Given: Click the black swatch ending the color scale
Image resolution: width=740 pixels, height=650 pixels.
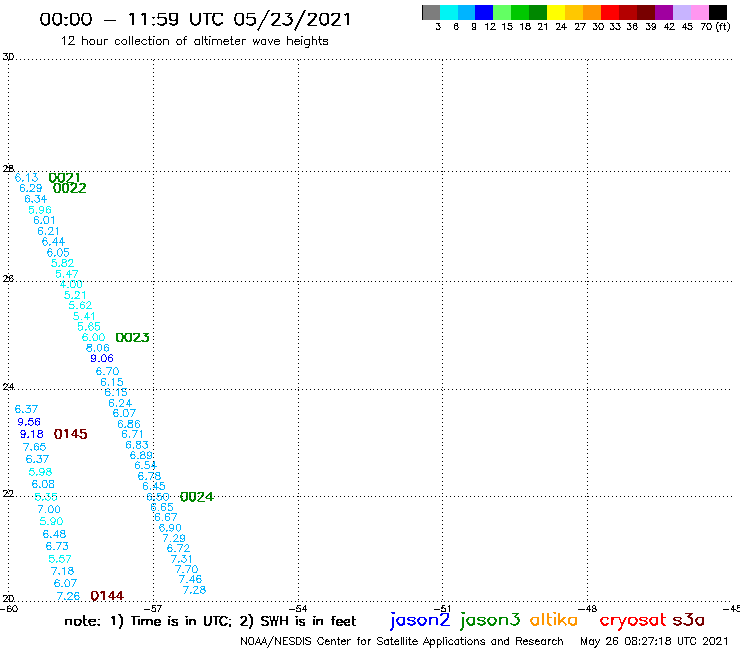Looking at the screenshot, I should pos(718,12).
